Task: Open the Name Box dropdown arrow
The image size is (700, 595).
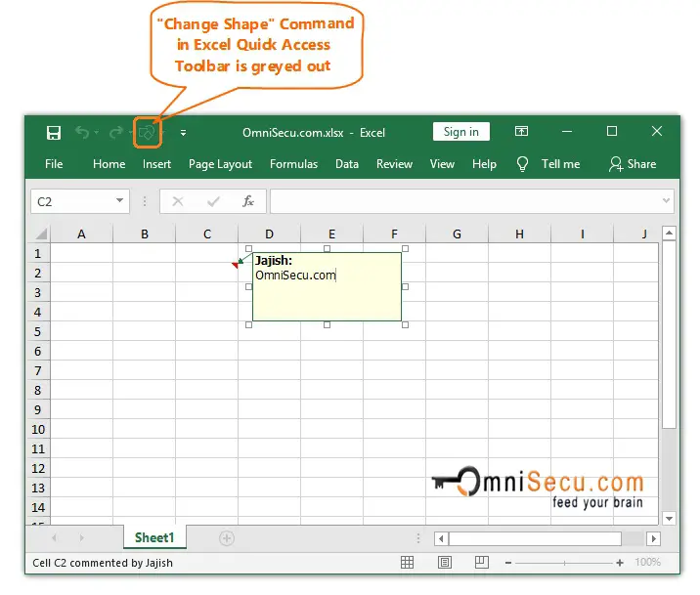Action: click(x=119, y=200)
